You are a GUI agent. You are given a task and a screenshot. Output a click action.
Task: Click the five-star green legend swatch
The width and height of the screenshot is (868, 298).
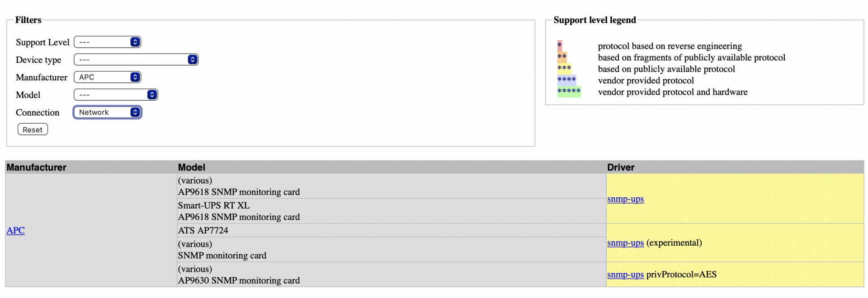click(569, 92)
